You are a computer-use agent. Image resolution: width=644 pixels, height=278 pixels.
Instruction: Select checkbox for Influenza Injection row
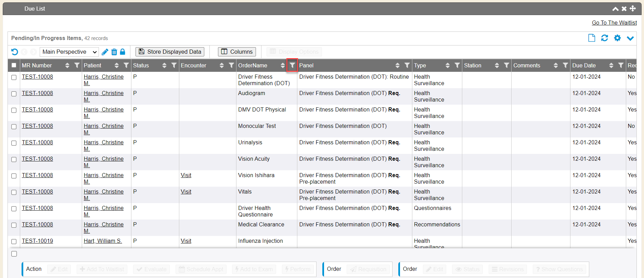pyautogui.click(x=14, y=241)
